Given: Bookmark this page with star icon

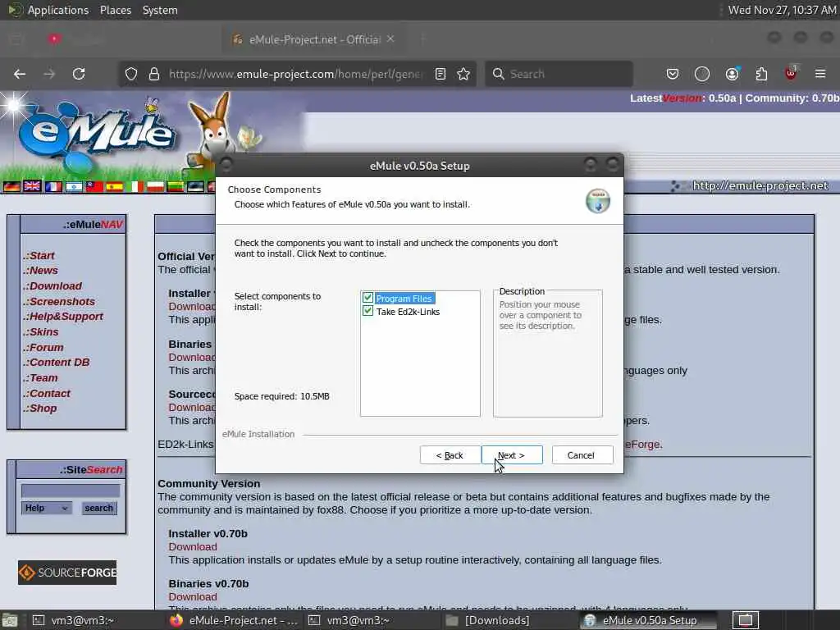Looking at the screenshot, I should pos(463,74).
